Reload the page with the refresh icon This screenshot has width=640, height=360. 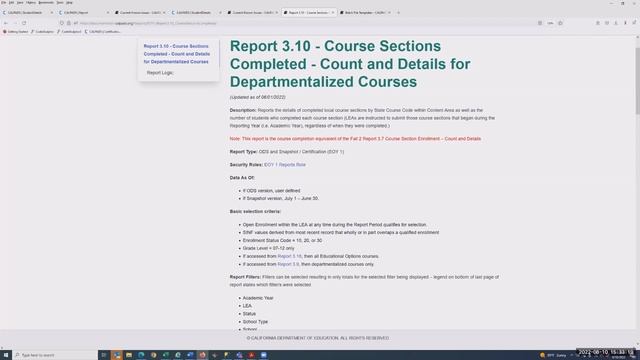24,23
